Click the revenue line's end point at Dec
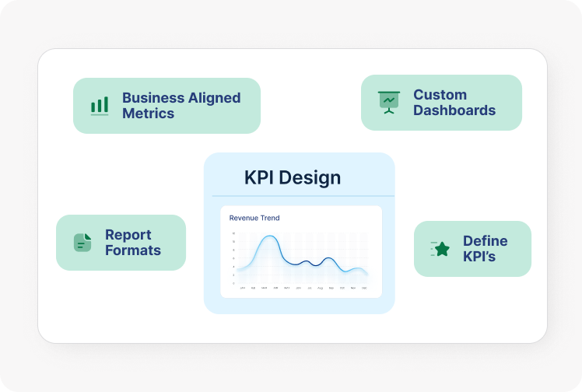Viewport: 582px width, 392px height. (366, 274)
